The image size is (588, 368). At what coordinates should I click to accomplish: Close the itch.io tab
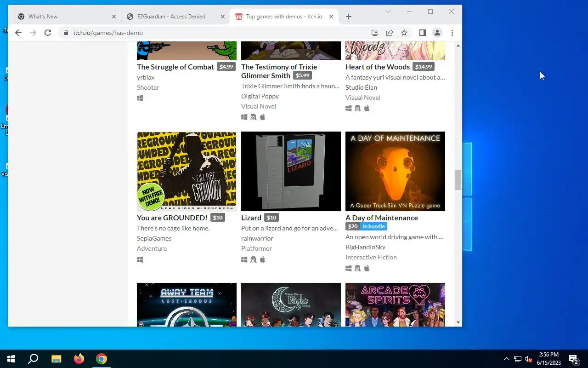331,17
